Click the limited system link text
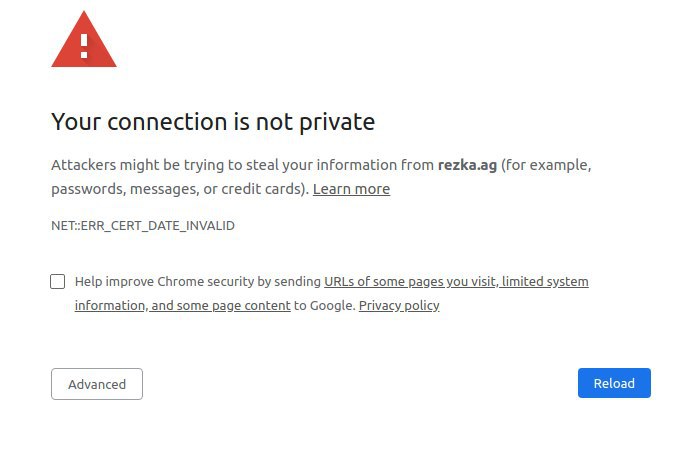This screenshot has width=696, height=470. (545, 281)
